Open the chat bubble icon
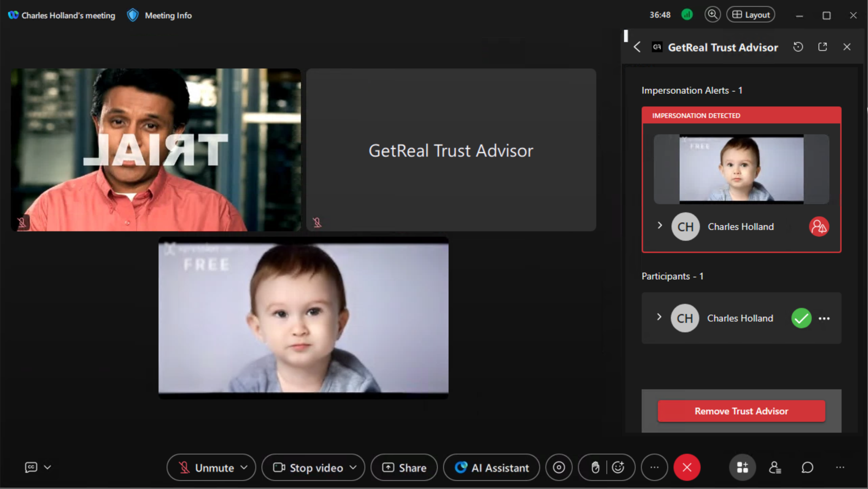Viewport: 868px width, 489px height. coord(807,468)
